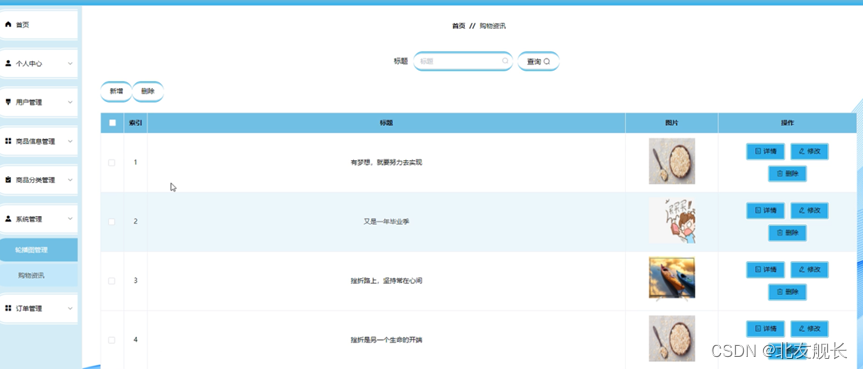863x369 pixels.
Task: Click the person icon beside 系统管理
Action: (x=8, y=219)
